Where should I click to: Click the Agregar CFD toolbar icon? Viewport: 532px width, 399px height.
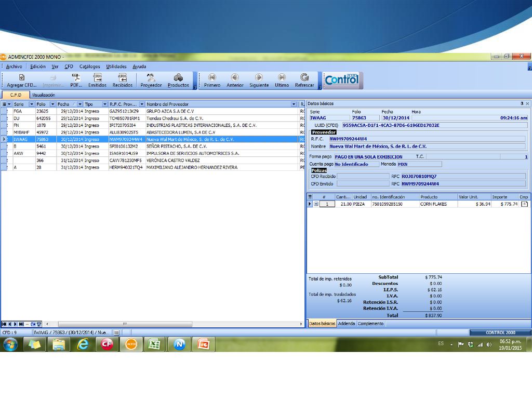pyautogui.click(x=21, y=81)
